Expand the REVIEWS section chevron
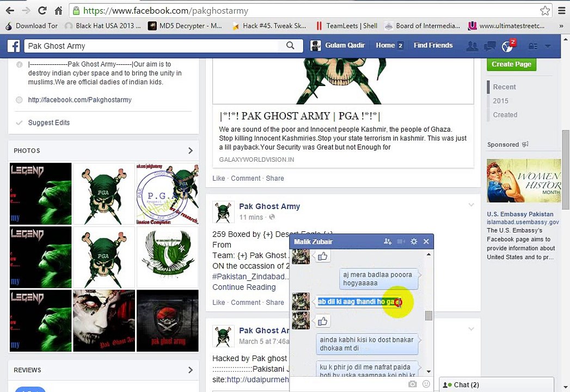Screen dimensions: 570x392 tap(191, 370)
